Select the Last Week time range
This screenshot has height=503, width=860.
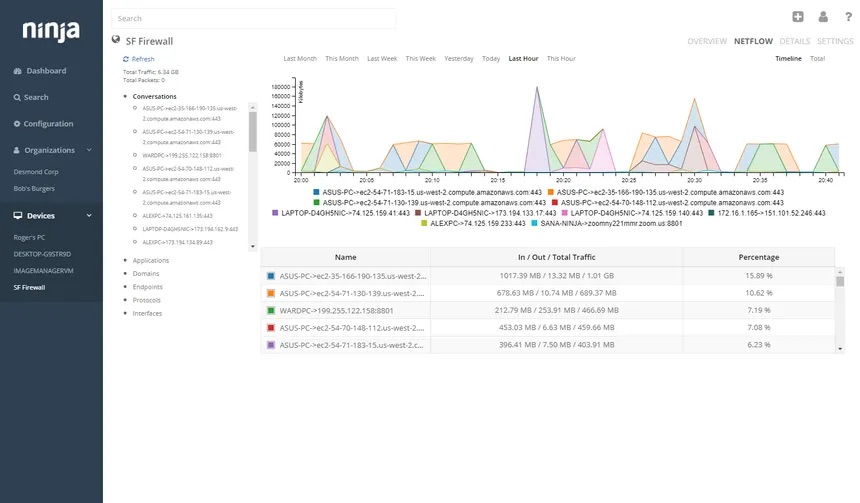381,59
